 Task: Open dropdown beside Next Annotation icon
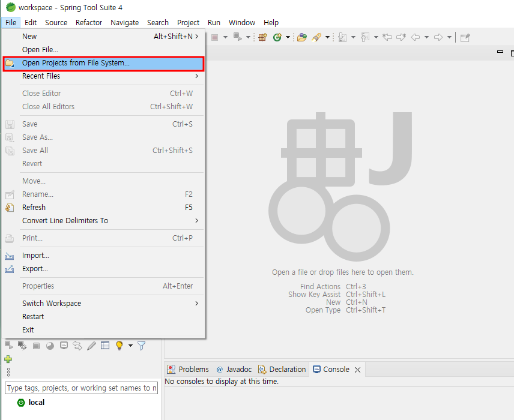pos(353,37)
